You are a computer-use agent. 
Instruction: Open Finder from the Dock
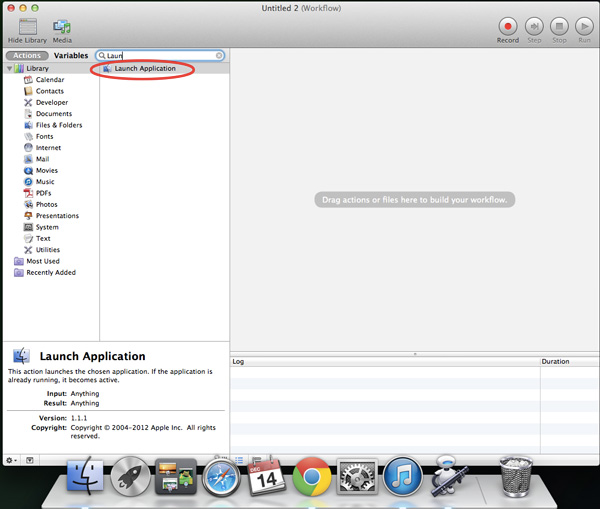point(85,476)
